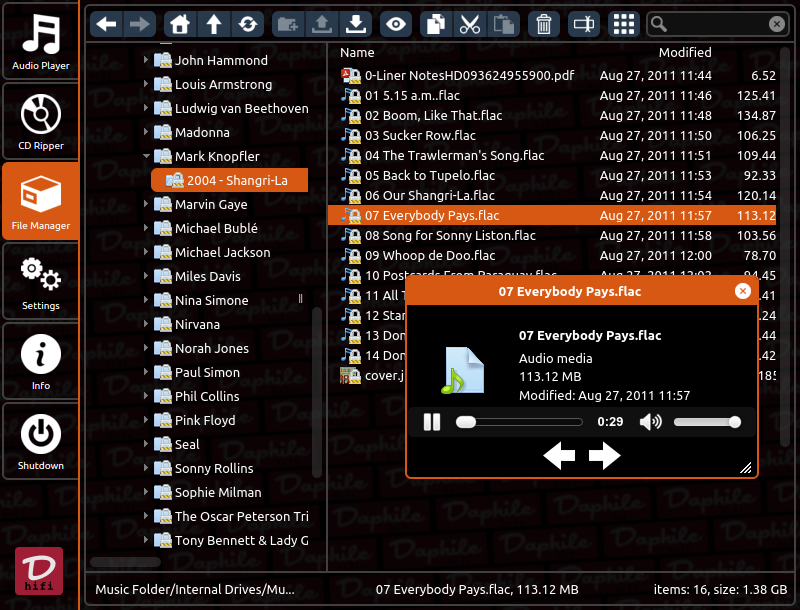800x610 pixels.
Task: Expand the Michael Bublé folder
Action: [x=146, y=228]
